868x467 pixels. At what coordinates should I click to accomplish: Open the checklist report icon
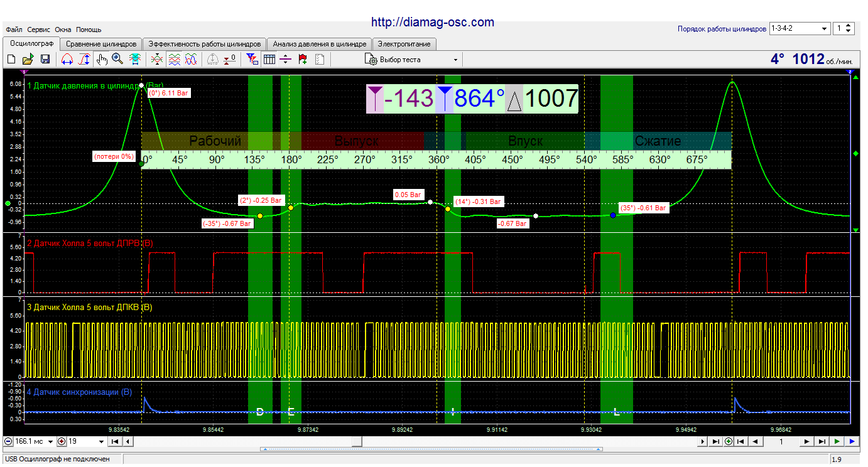point(319,60)
